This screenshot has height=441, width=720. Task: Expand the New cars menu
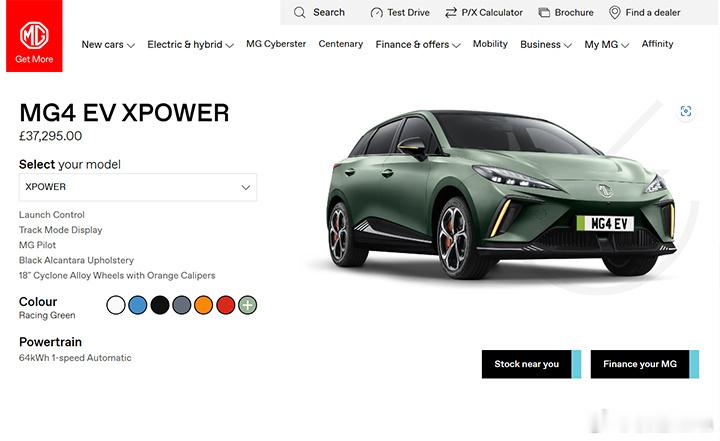pos(108,45)
